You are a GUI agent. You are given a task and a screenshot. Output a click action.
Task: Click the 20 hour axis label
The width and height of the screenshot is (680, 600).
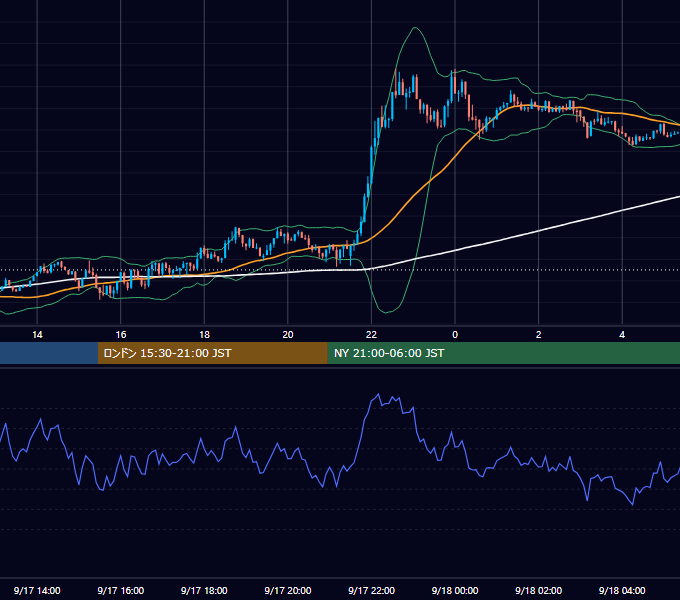(x=288, y=335)
